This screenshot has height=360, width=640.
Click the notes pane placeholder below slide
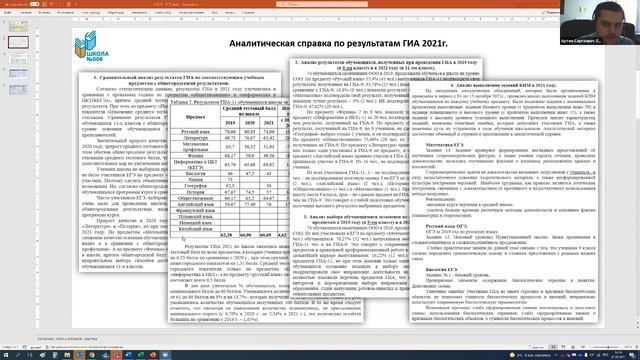(67, 339)
